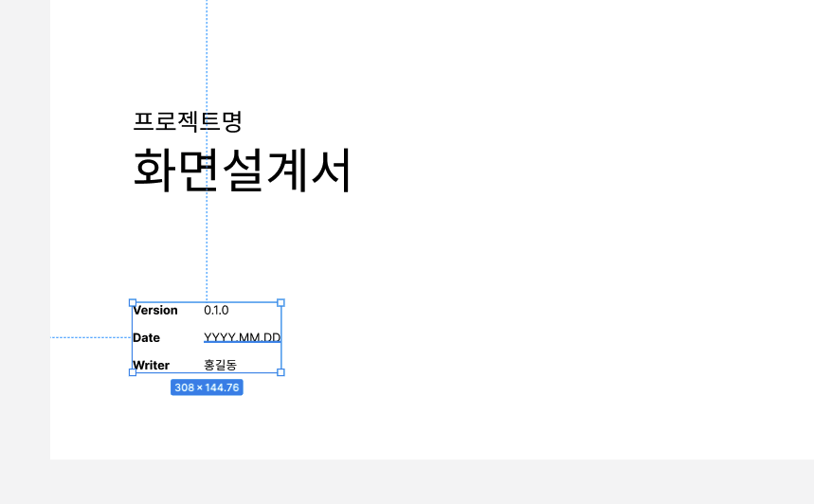The width and height of the screenshot is (814, 504).
Task: Select the 프로젝트명 subtitle text
Action: pyautogui.click(x=188, y=121)
